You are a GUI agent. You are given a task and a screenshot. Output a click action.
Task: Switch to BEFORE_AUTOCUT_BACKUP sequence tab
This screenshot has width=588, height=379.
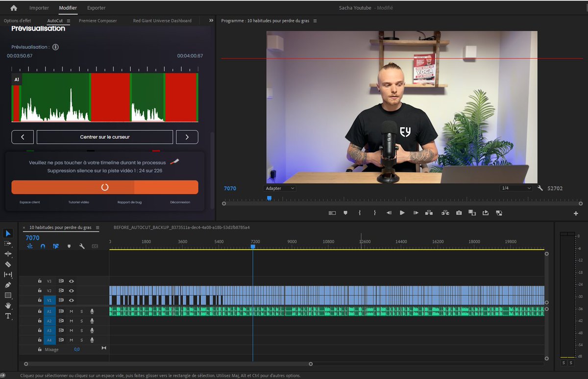(181, 227)
